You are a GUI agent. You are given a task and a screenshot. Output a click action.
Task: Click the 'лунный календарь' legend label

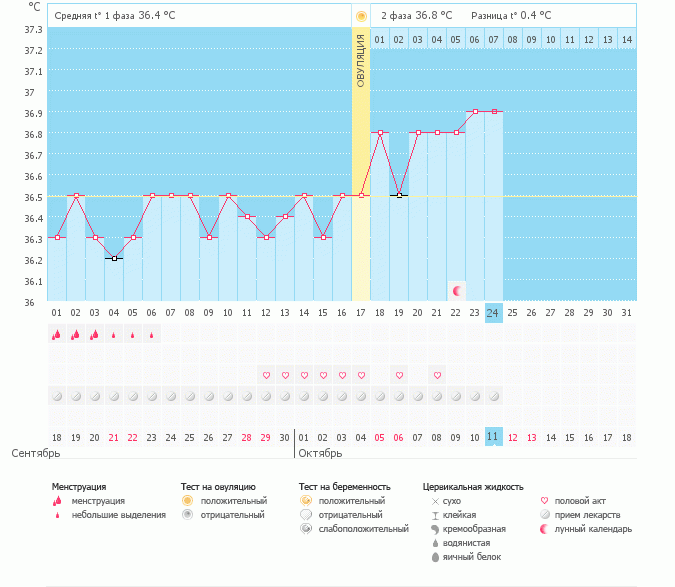(593, 529)
